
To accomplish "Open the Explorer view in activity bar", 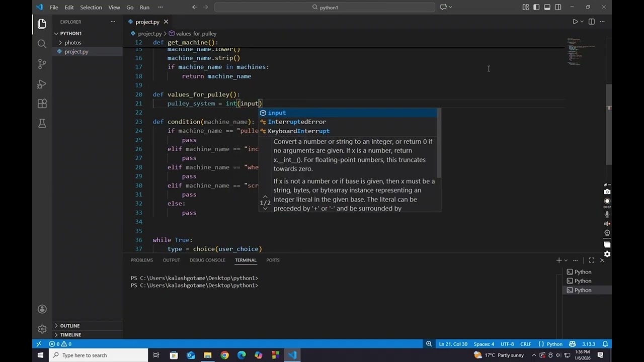I will click(42, 24).
